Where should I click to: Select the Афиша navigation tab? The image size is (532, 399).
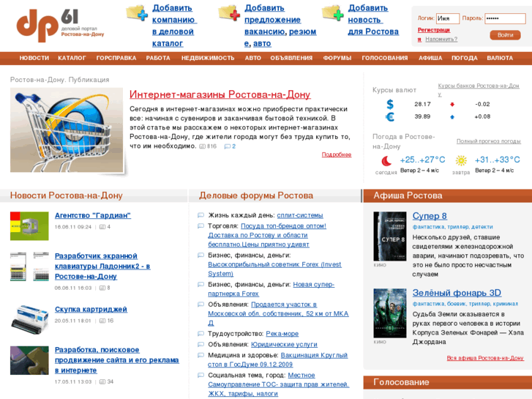click(430, 58)
